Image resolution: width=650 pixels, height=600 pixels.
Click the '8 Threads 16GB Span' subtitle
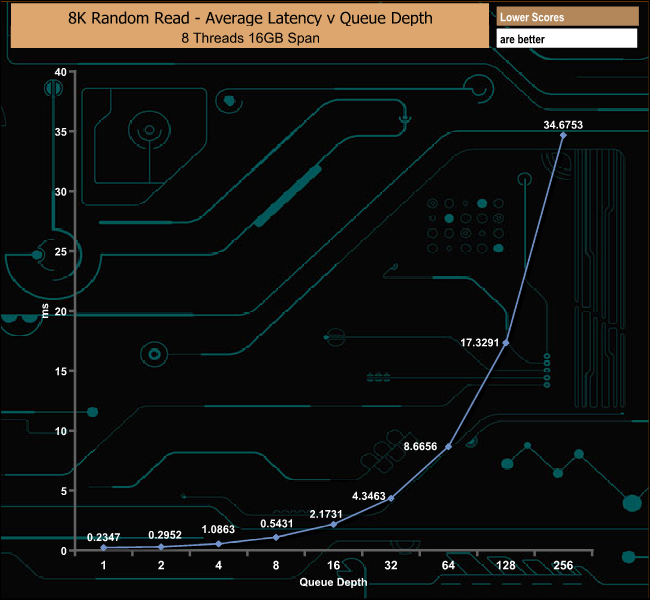(250, 38)
